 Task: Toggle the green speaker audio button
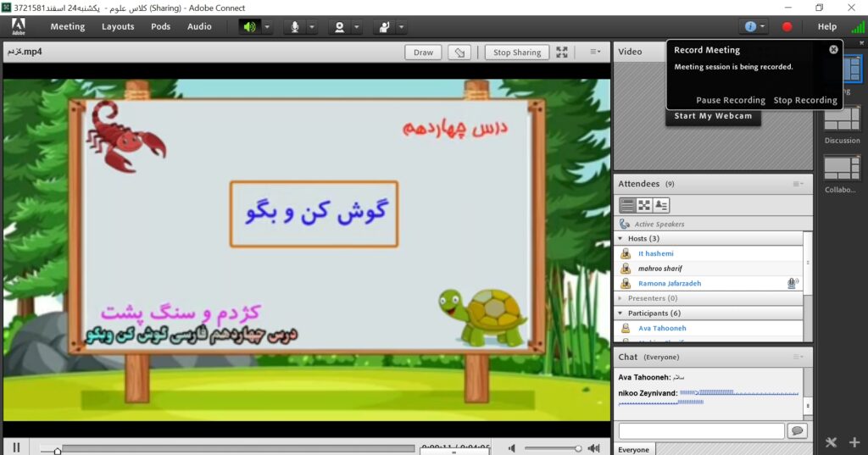pos(250,26)
